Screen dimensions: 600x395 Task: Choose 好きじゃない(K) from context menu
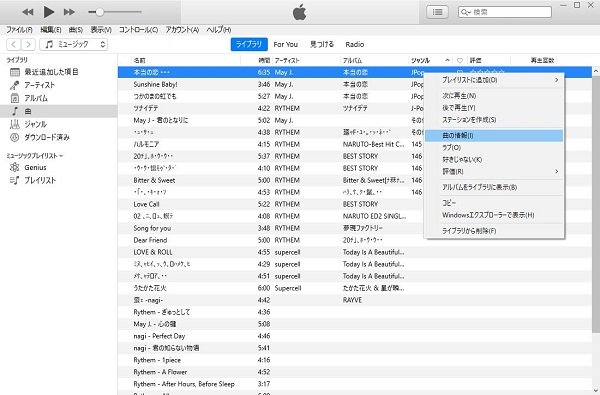click(x=494, y=160)
